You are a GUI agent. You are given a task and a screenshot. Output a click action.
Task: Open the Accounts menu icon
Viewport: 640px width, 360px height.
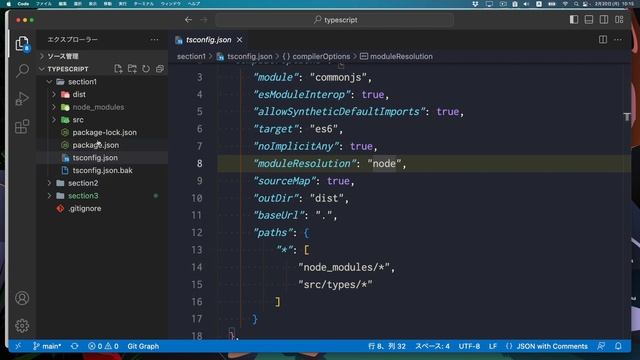tap(22, 298)
